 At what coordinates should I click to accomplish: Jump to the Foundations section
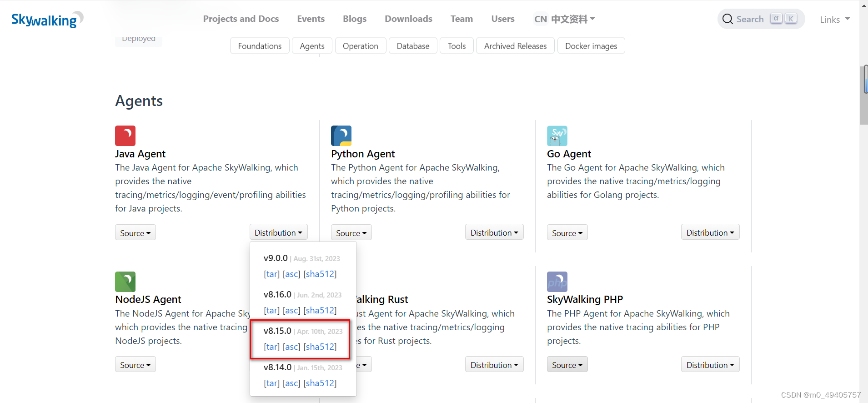pos(260,46)
